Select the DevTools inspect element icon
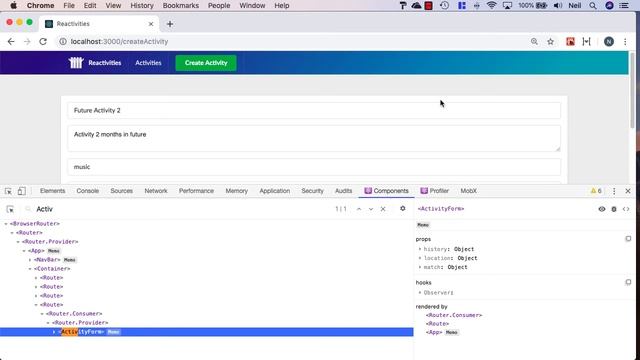 click(x=8, y=191)
